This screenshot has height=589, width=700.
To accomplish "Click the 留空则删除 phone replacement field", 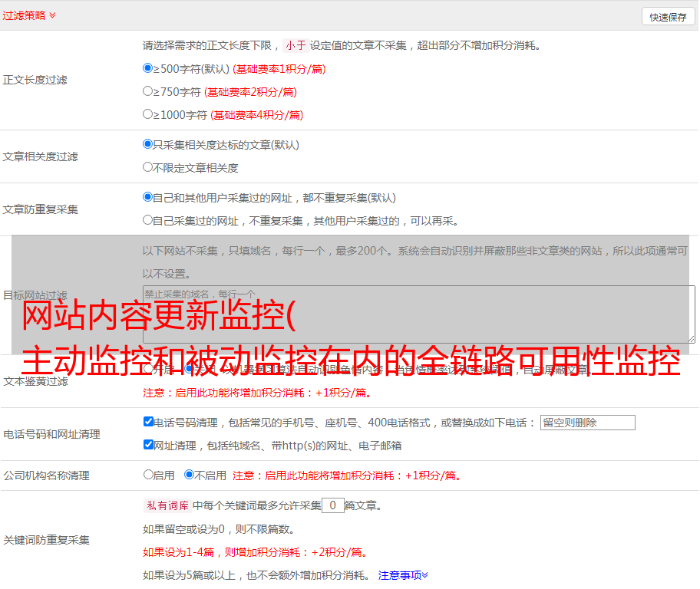I will coord(587,423).
